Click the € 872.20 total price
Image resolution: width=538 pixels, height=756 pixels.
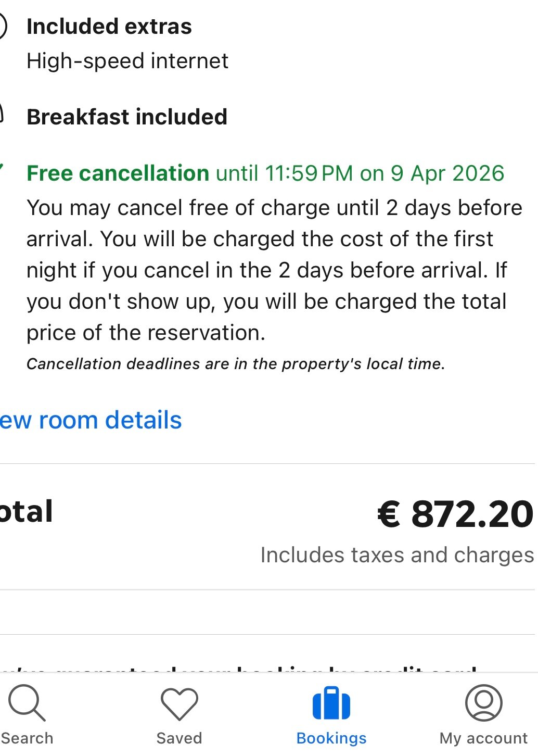pyautogui.click(x=455, y=514)
